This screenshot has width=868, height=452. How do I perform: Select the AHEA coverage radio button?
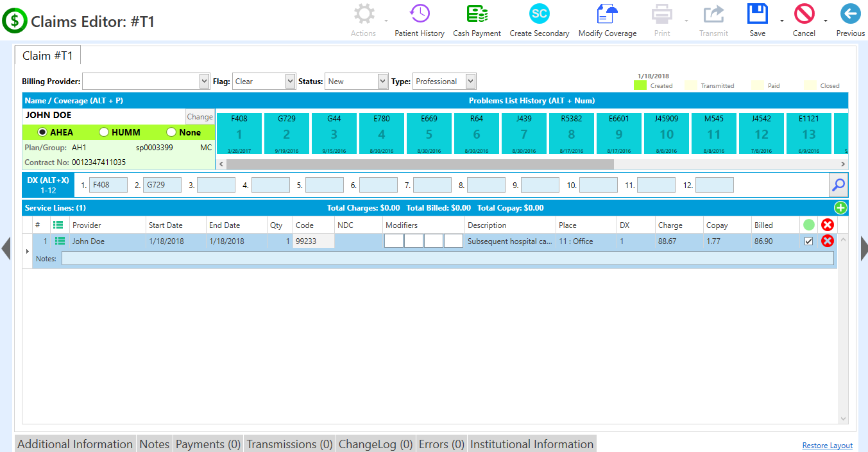tap(42, 132)
